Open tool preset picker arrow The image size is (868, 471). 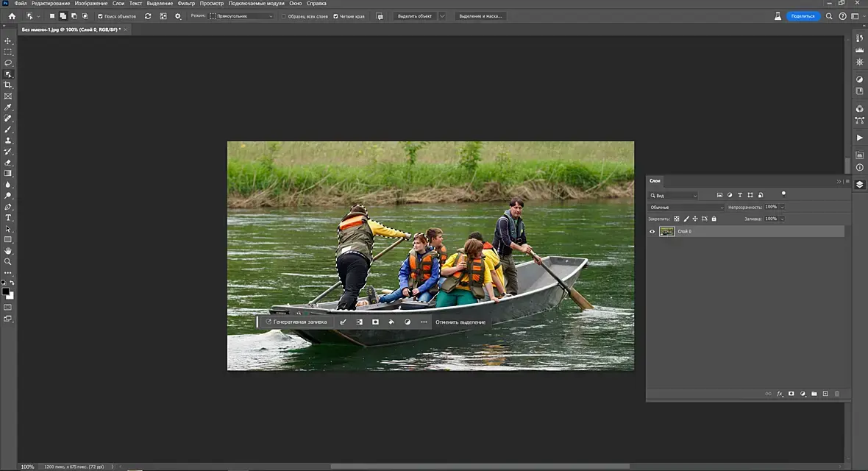(38, 17)
